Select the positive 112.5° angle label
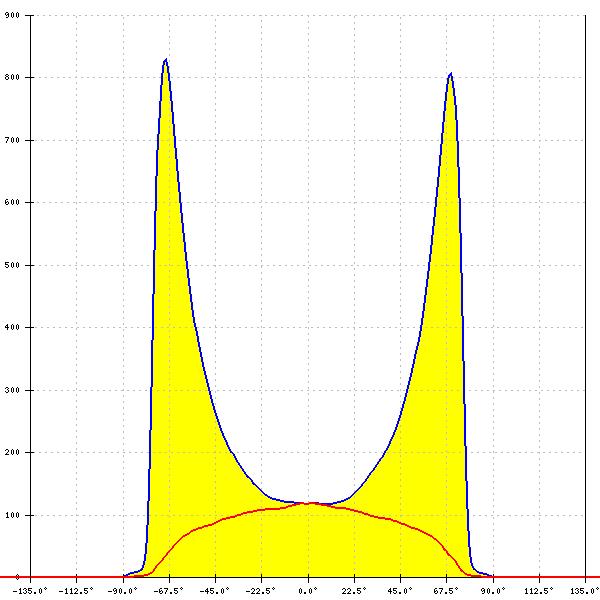 pyautogui.click(x=539, y=591)
